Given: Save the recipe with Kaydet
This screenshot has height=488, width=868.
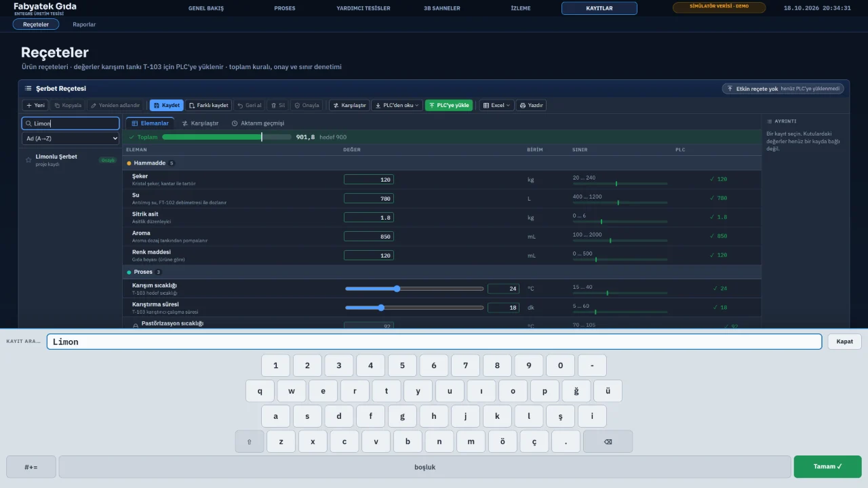Looking at the screenshot, I should pos(166,105).
